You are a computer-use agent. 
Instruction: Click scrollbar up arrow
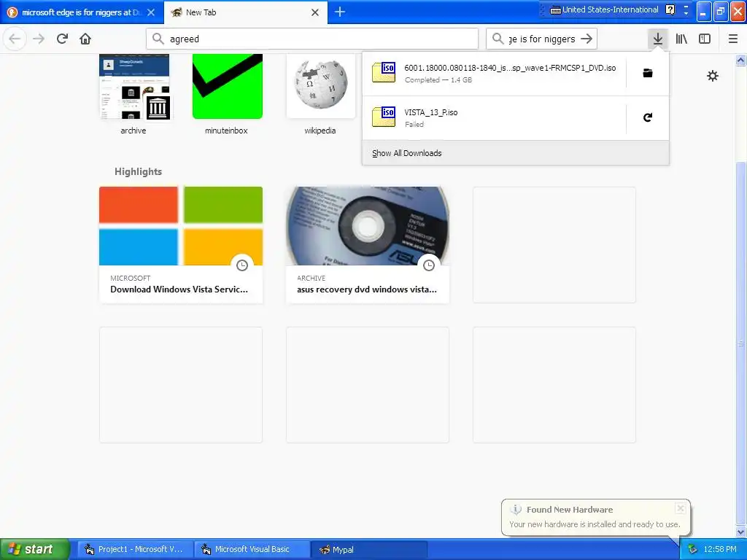[741, 60]
